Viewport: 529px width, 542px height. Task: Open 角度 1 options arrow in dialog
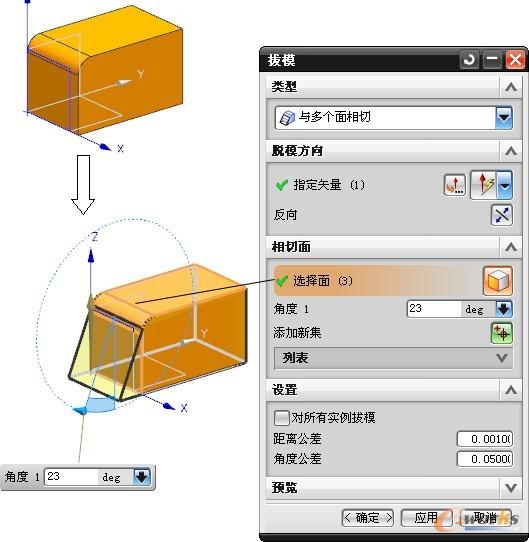click(x=504, y=309)
